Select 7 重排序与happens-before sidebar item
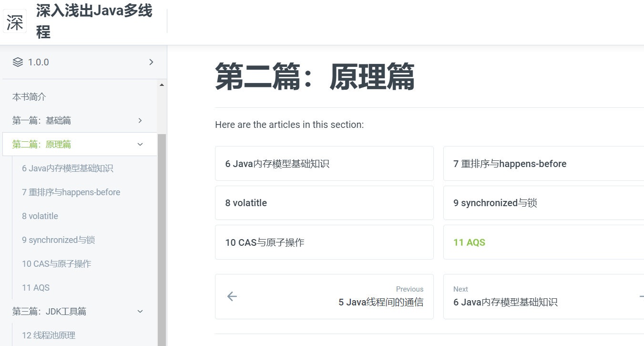This screenshot has width=644, height=346. [71, 192]
